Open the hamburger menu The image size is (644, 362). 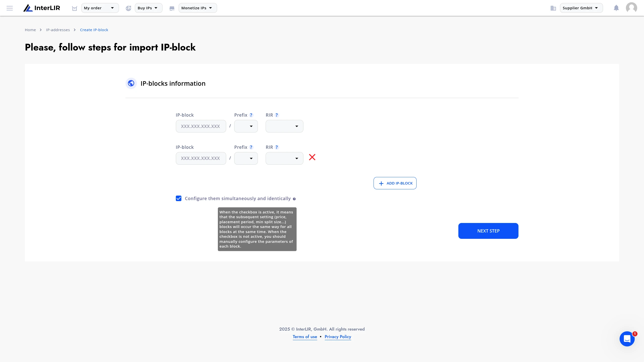pyautogui.click(x=10, y=8)
